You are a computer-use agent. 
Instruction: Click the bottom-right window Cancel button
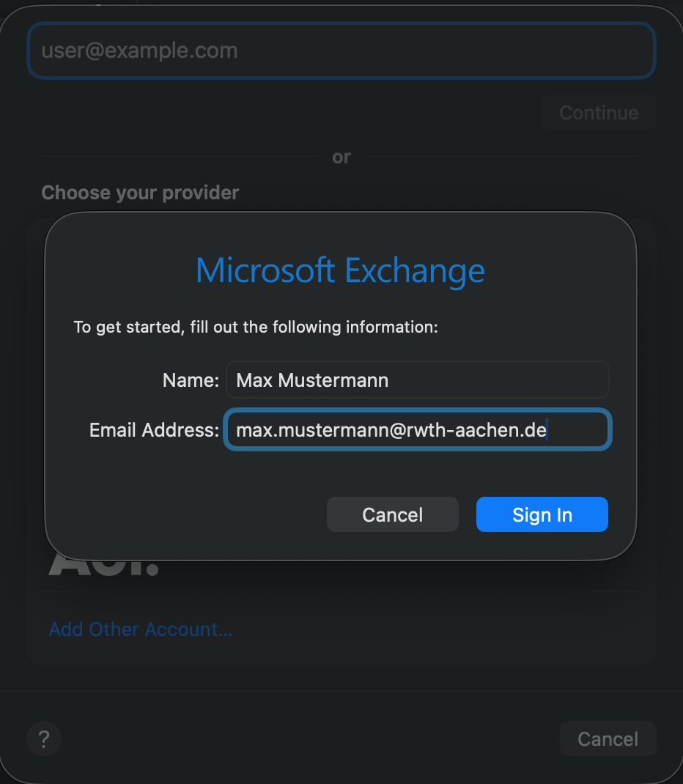point(607,739)
